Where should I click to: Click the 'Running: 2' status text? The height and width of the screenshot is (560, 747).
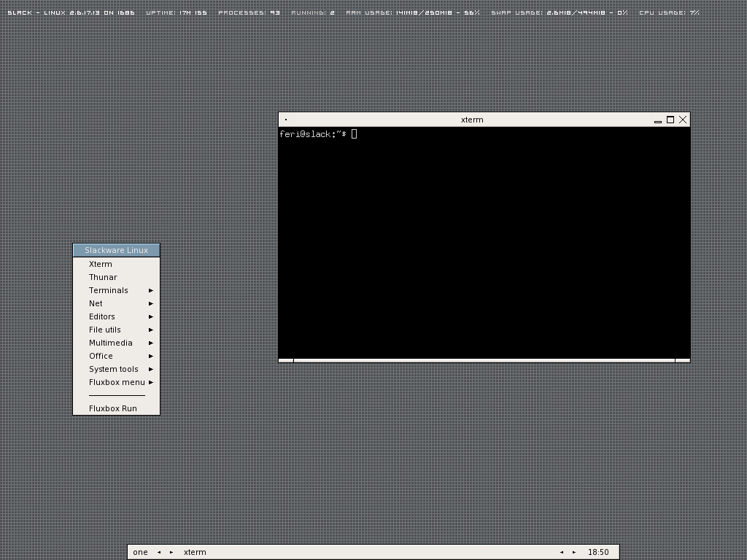[x=313, y=12]
